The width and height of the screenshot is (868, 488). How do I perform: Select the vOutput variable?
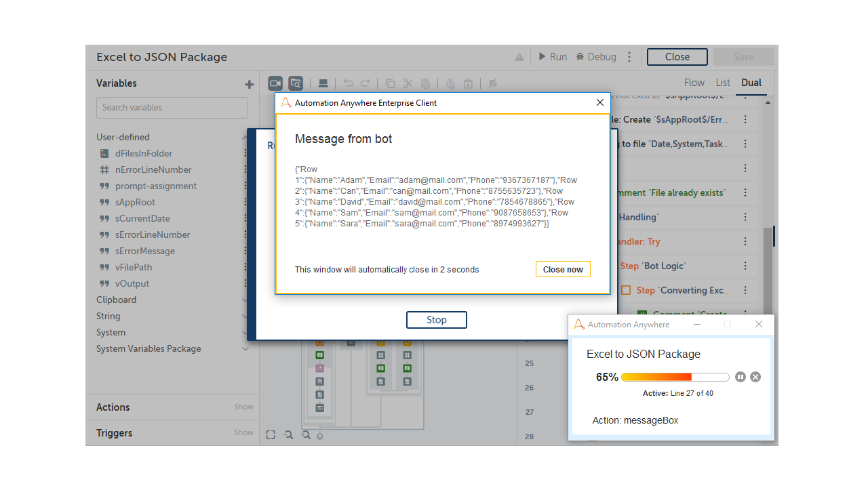click(x=132, y=283)
